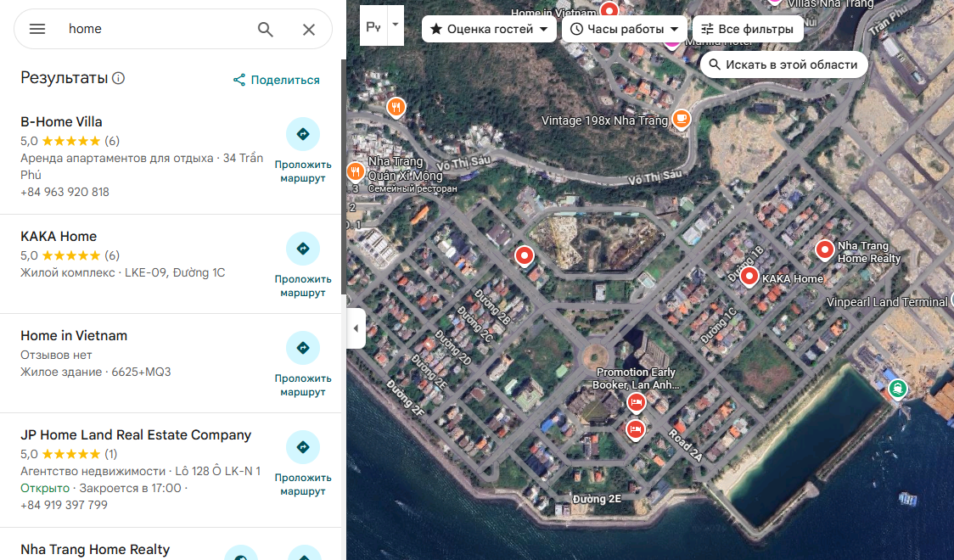Viewport: 954px width, 560px height.
Task: Open the Все фильтры button
Action: pos(748,29)
